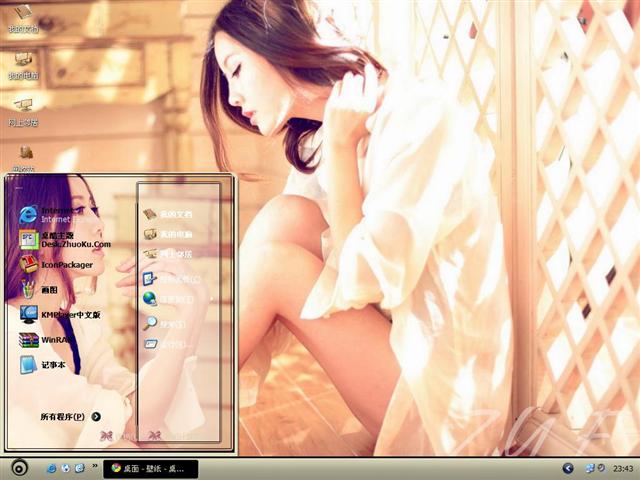
Task: Expand 所有程序(P) all programs list
Action: [70, 416]
